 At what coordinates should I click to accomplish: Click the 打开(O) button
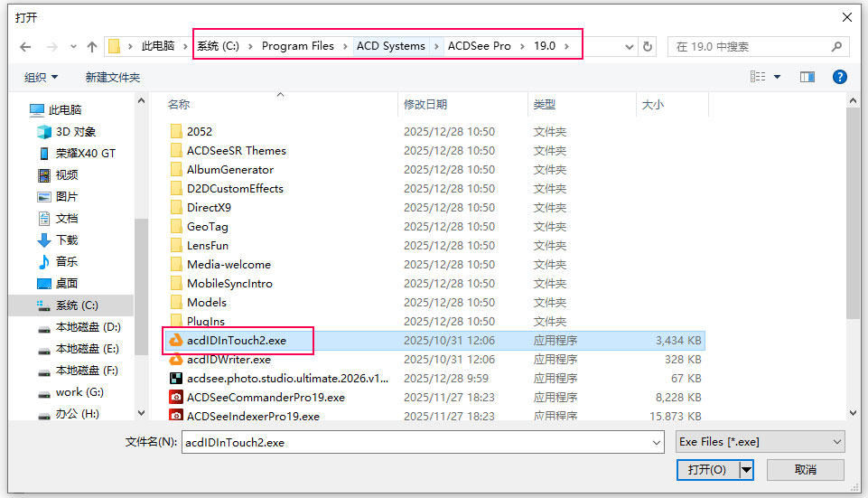tap(708, 470)
